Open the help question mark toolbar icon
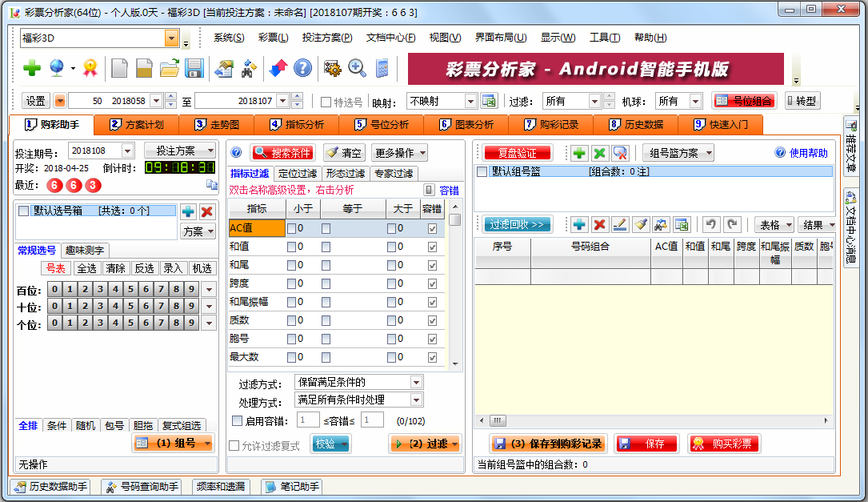The image size is (868, 502). (302, 69)
